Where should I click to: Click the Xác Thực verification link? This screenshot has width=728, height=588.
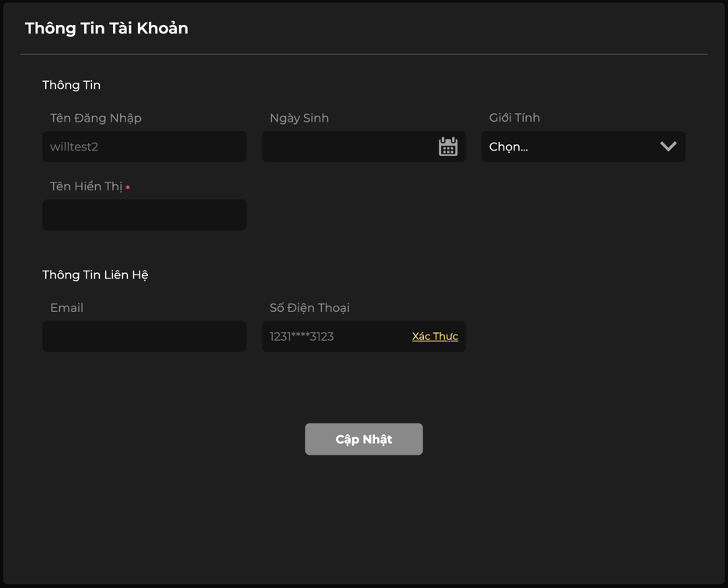pyautogui.click(x=435, y=336)
